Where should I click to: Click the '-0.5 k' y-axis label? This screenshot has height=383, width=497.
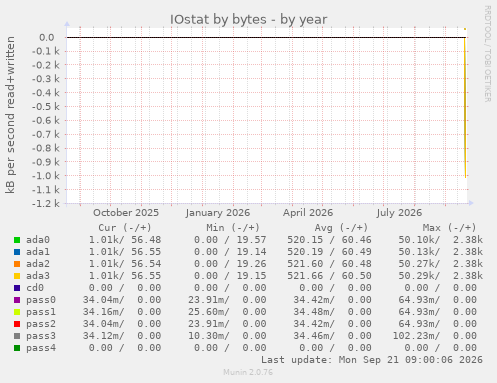tap(46, 106)
